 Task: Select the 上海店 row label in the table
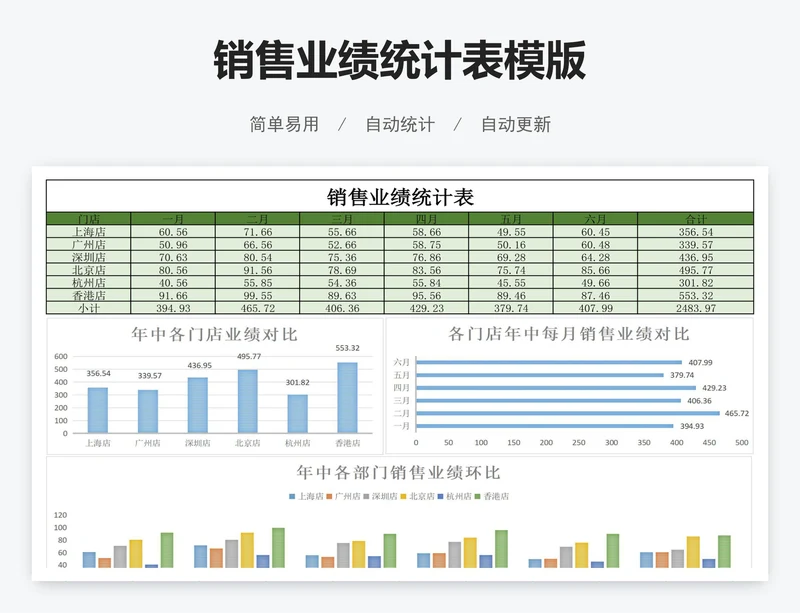coord(89,232)
